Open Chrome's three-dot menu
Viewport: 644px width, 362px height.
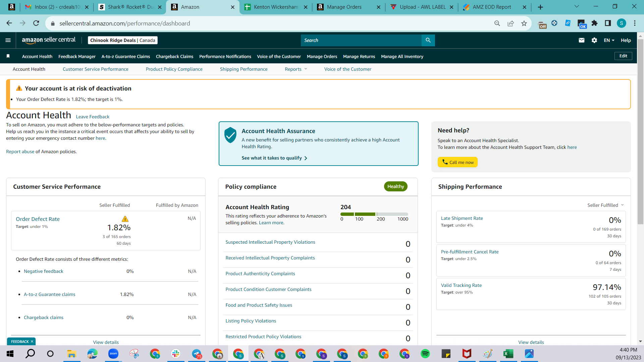point(635,23)
